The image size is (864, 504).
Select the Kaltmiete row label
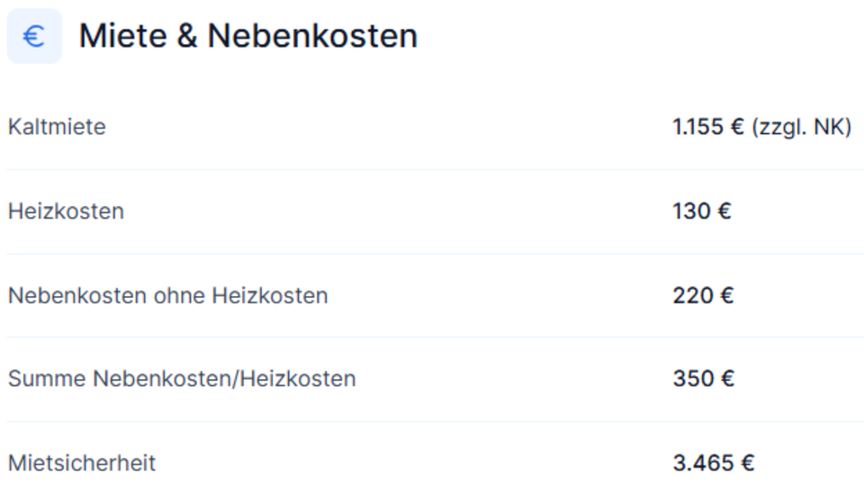pyautogui.click(x=57, y=127)
